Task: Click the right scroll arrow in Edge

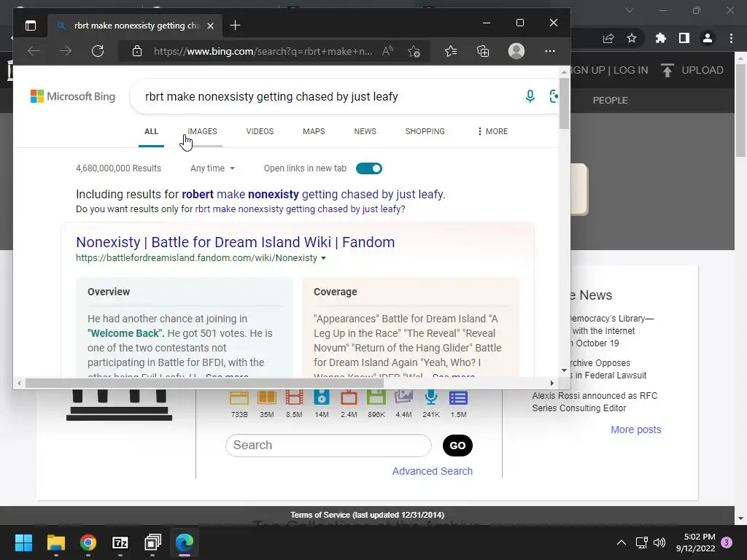Action: 552,383
